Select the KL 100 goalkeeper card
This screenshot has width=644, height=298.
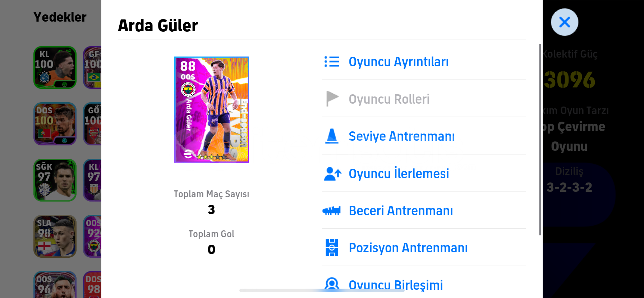55,67
